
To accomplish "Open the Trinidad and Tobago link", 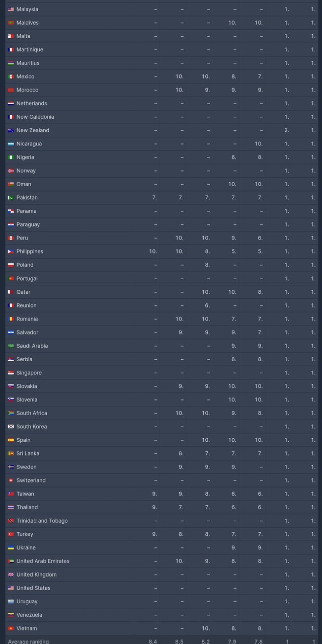I will (42, 521).
